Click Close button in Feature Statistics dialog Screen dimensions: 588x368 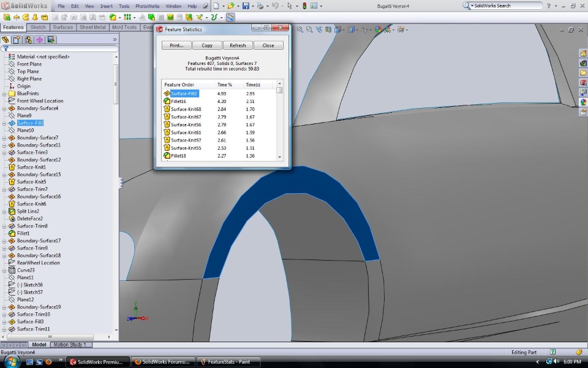(268, 45)
